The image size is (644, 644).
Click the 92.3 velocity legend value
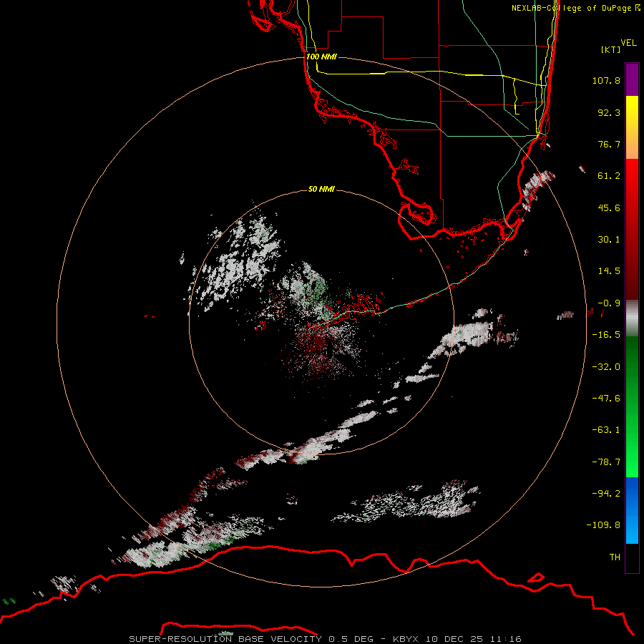tap(609, 112)
